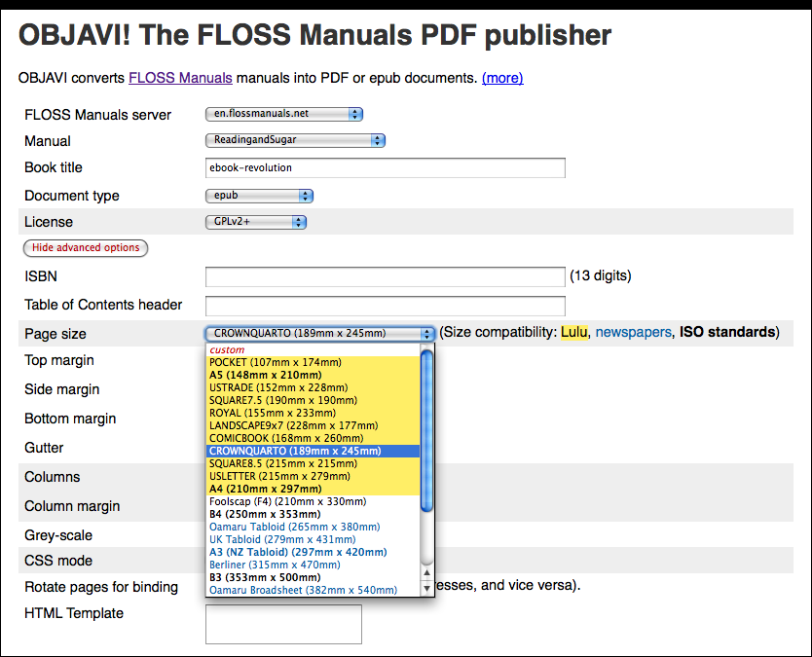The width and height of the screenshot is (812, 657).
Task: Expand the Manual selection dropdown
Action: [x=295, y=140]
